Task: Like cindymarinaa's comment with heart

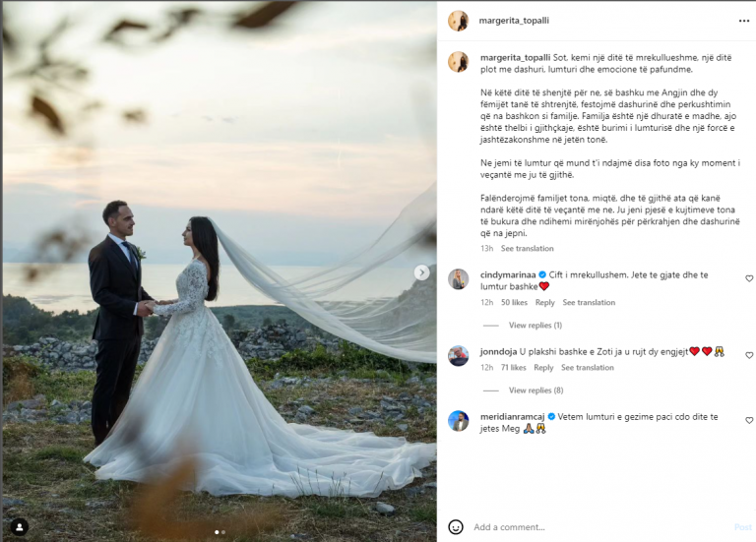Action: (749, 278)
